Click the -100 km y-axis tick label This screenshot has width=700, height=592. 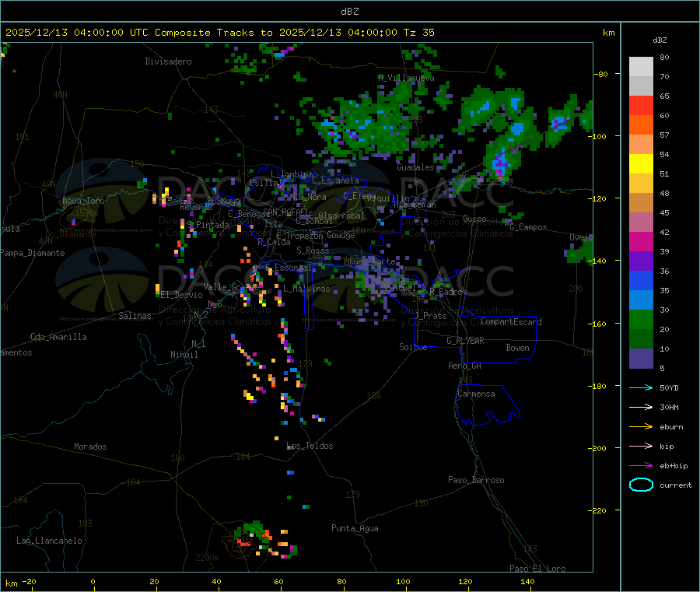tap(599, 136)
